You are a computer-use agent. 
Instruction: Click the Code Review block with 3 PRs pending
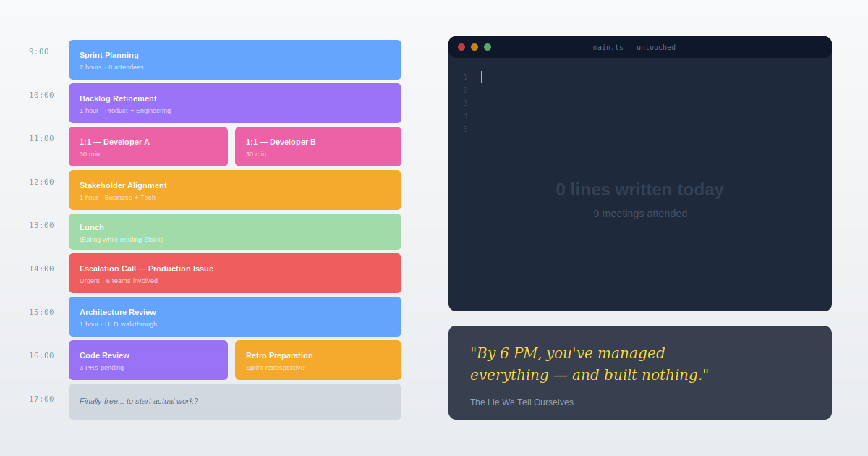148,360
